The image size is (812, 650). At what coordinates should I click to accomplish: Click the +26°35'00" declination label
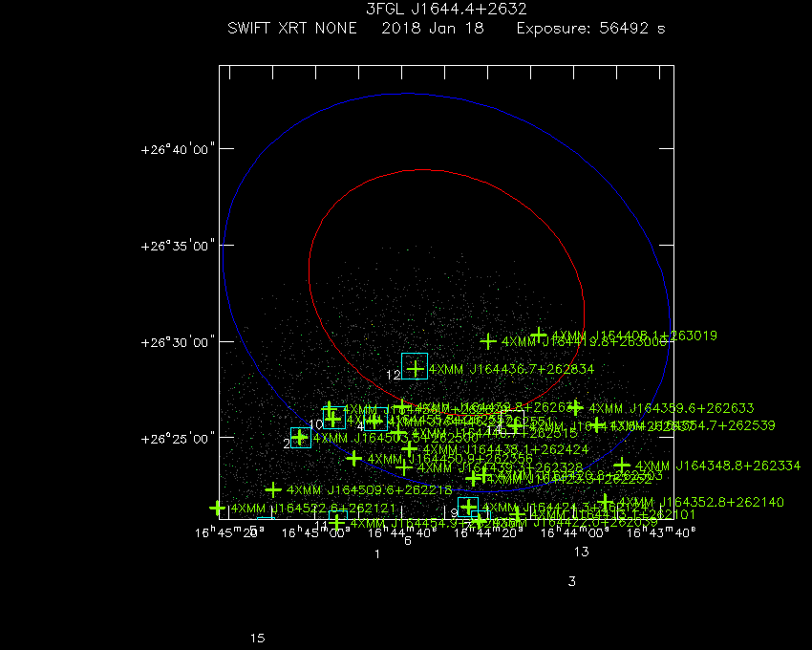[x=178, y=246]
